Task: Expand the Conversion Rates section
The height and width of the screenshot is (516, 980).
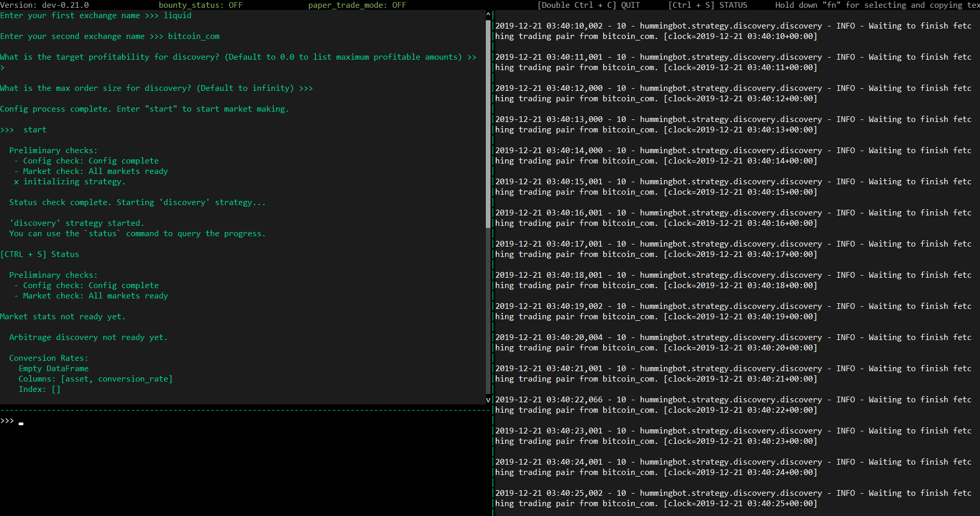Action: click(48, 358)
